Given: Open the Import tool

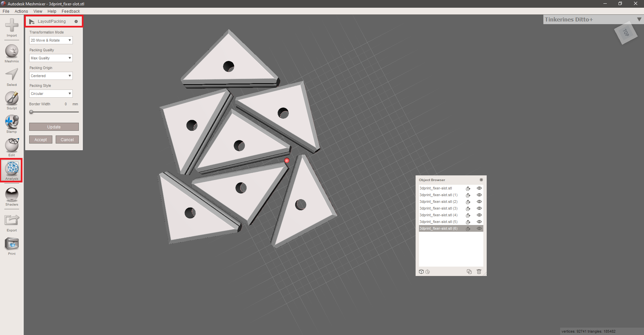Looking at the screenshot, I should tap(12, 27).
